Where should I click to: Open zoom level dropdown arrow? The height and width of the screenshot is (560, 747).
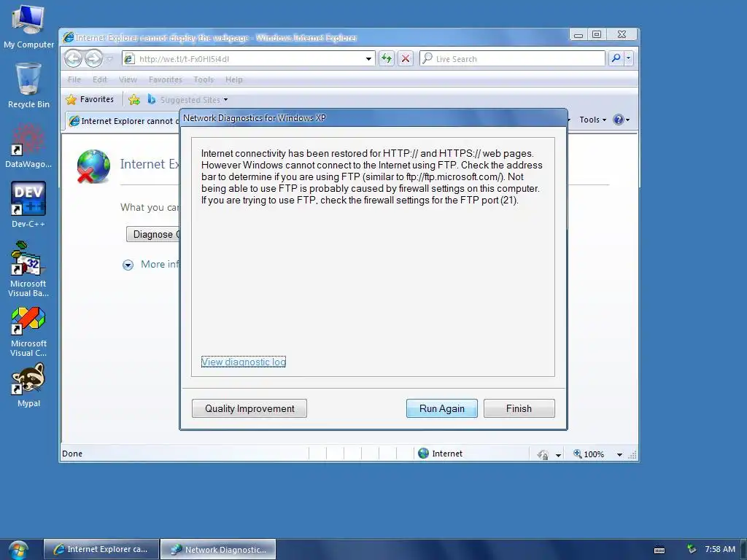[619, 454]
